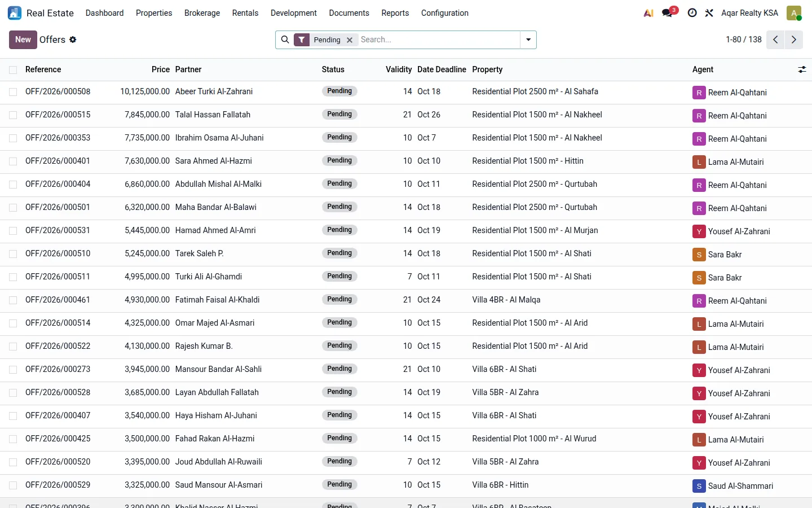Open the Offers settings gear icon
The width and height of the screenshot is (812, 508).
tap(73, 40)
